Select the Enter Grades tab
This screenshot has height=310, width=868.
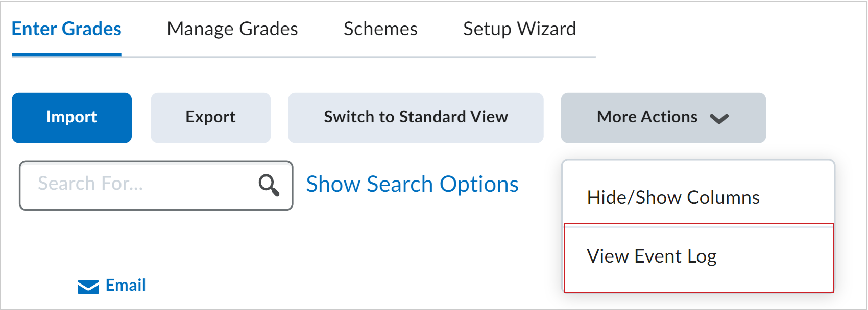coord(66,29)
